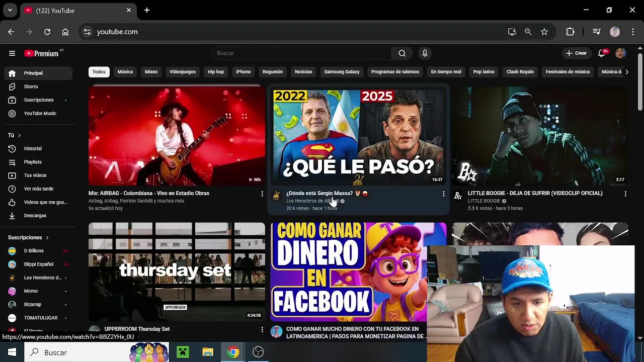This screenshot has height=362, width=644.
Task: Select the Mixes filter chip
Action: click(151, 72)
